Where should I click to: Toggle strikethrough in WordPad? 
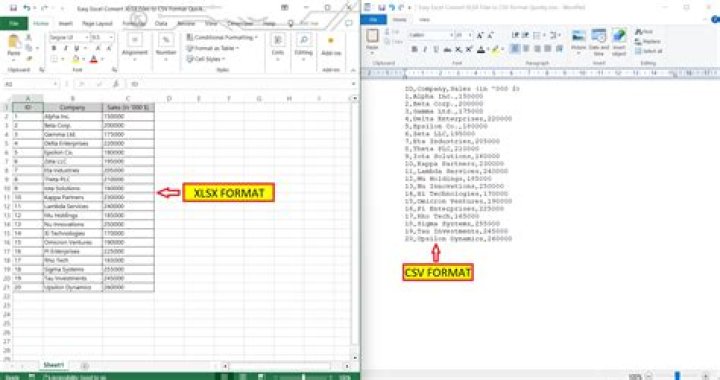tap(447, 49)
